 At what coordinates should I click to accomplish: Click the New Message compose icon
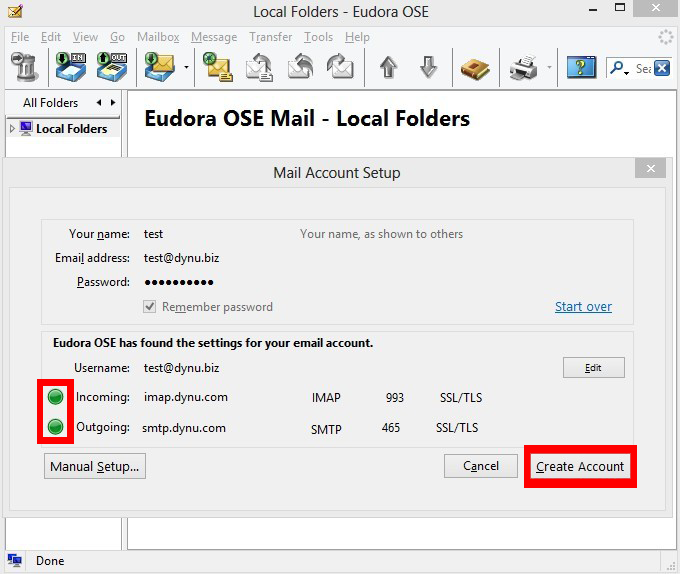coord(218,67)
